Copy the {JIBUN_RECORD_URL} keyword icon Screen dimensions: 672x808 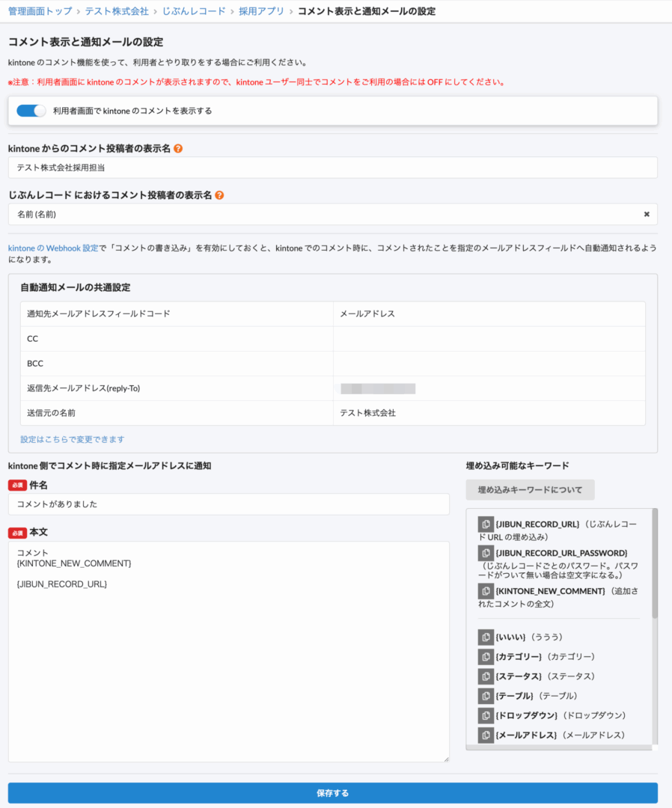(x=486, y=524)
